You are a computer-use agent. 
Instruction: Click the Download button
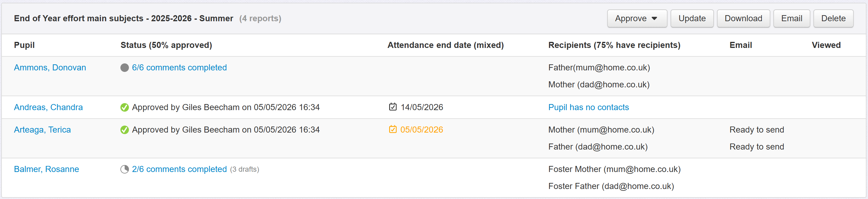743,19
